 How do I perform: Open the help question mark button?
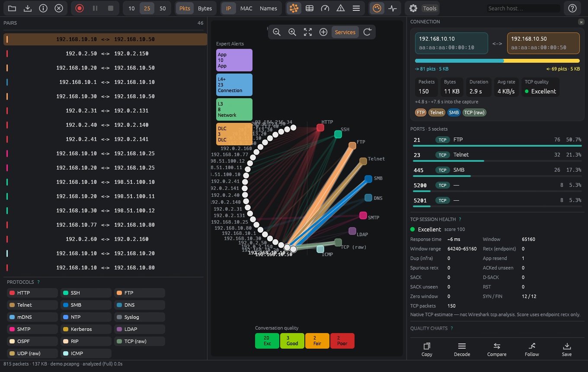572,8
